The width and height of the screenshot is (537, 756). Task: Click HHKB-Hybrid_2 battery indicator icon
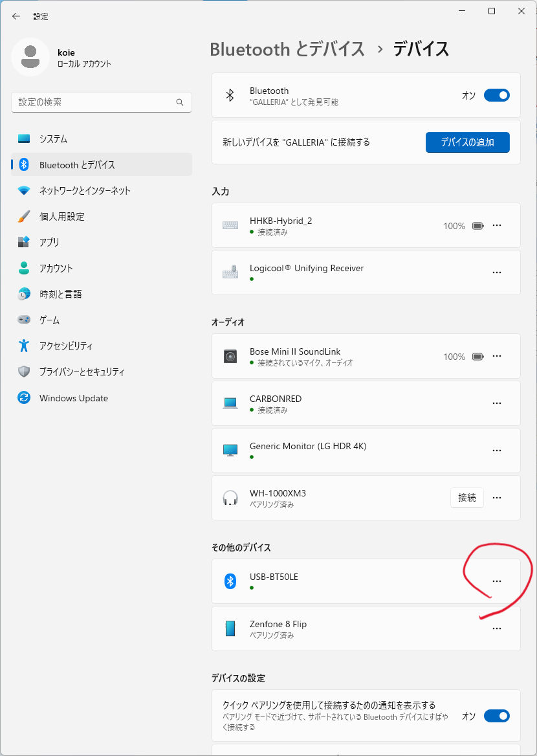477,226
